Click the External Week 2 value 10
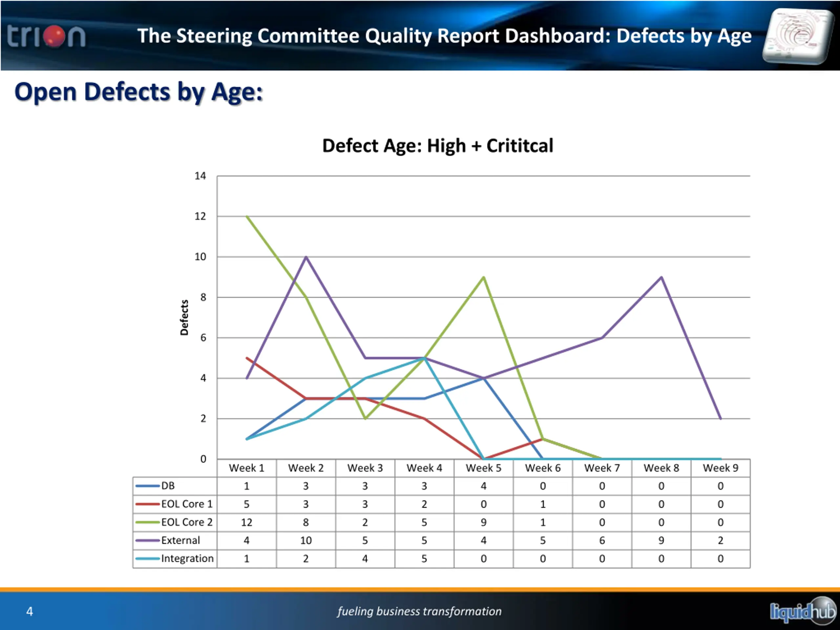Image resolution: width=840 pixels, height=630 pixels. point(306,540)
